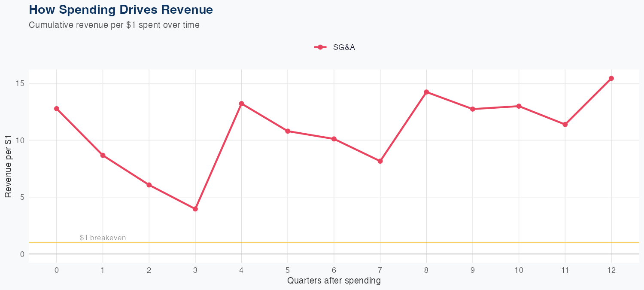Screen dimensions: 644x290
Task: Click the highest point at quarter 12
Action: click(611, 78)
